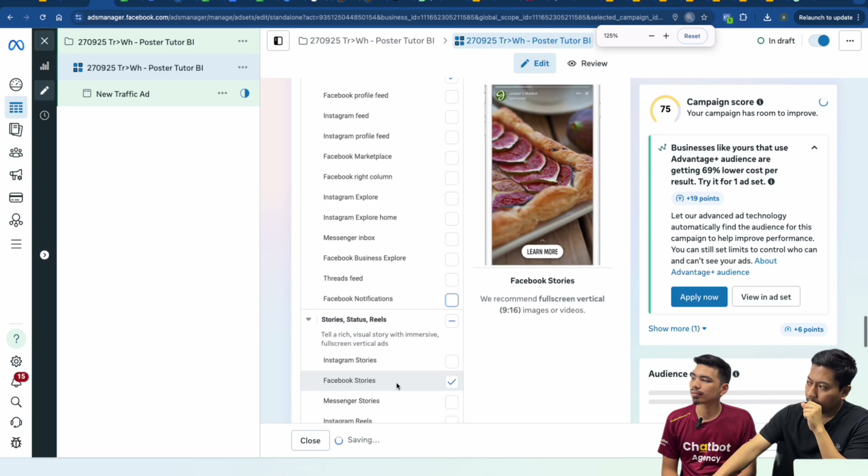Image resolution: width=868 pixels, height=476 pixels.
Task: Check the Messenger inbox placement
Action: coord(452,239)
